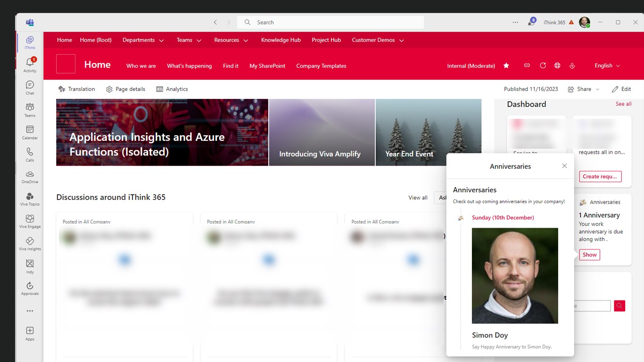
Task: Open the Translation tool
Action: click(76, 89)
